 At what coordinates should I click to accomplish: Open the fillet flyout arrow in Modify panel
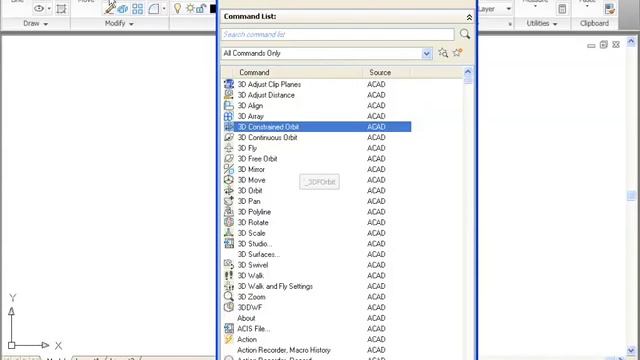click(164, 9)
